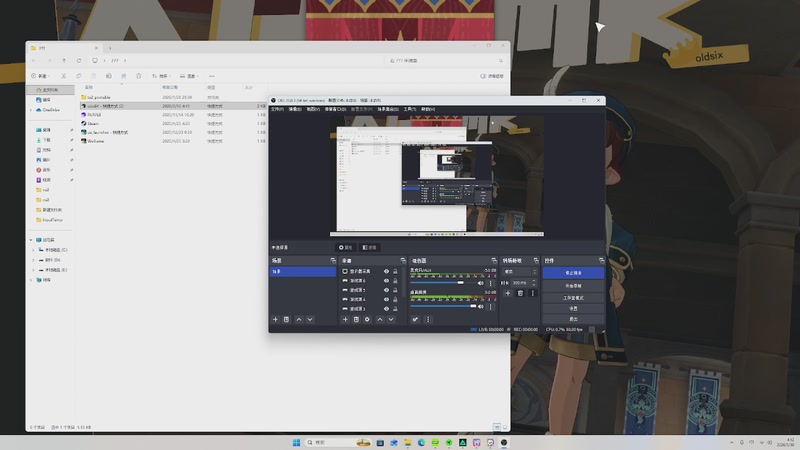Go up one folder in File Explorer
The width and height of the screenshot is (800, 450).
tap(64, 60)
